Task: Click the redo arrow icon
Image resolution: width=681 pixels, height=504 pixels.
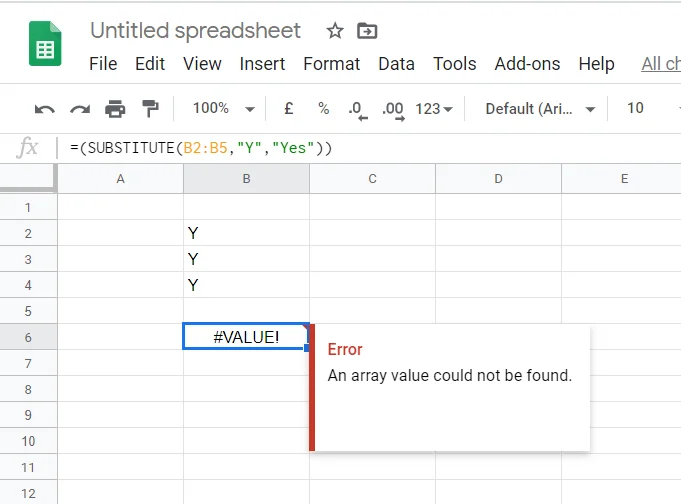Action: (80, 108)
